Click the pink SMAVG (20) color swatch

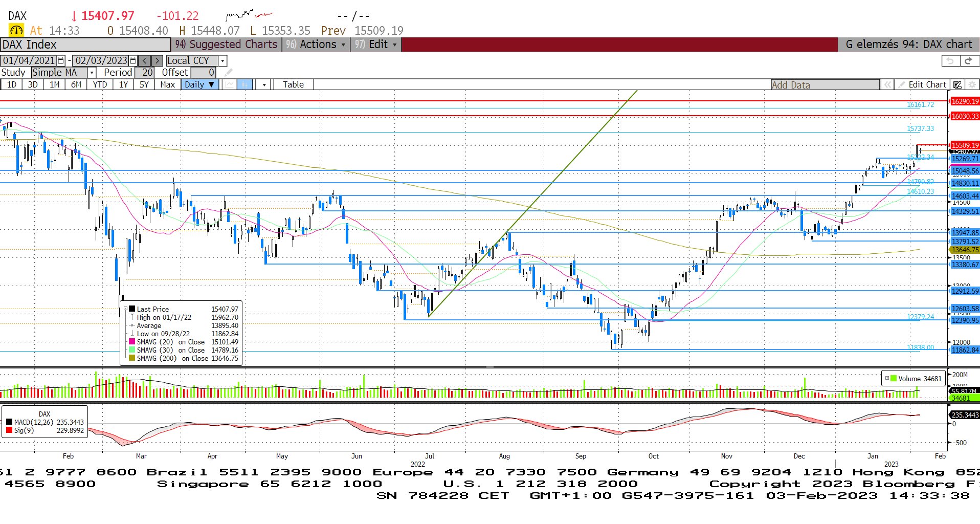pos(132,342)
